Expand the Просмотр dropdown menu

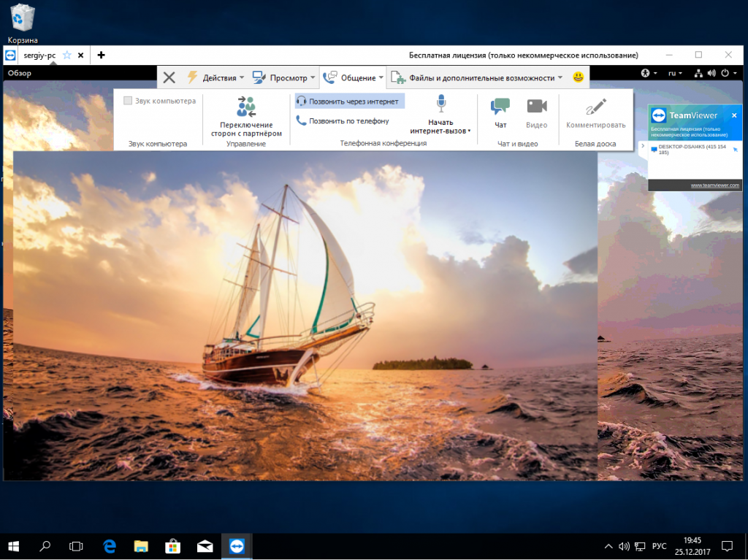pyautogui.click(x=283, y=77)
